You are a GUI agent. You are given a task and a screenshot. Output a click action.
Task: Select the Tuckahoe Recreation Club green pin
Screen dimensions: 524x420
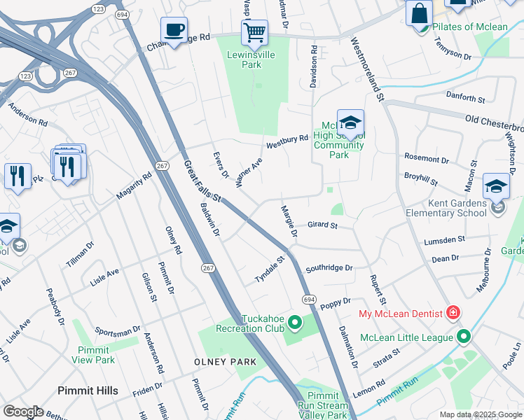pyautogui.click(x=296, y=323)
